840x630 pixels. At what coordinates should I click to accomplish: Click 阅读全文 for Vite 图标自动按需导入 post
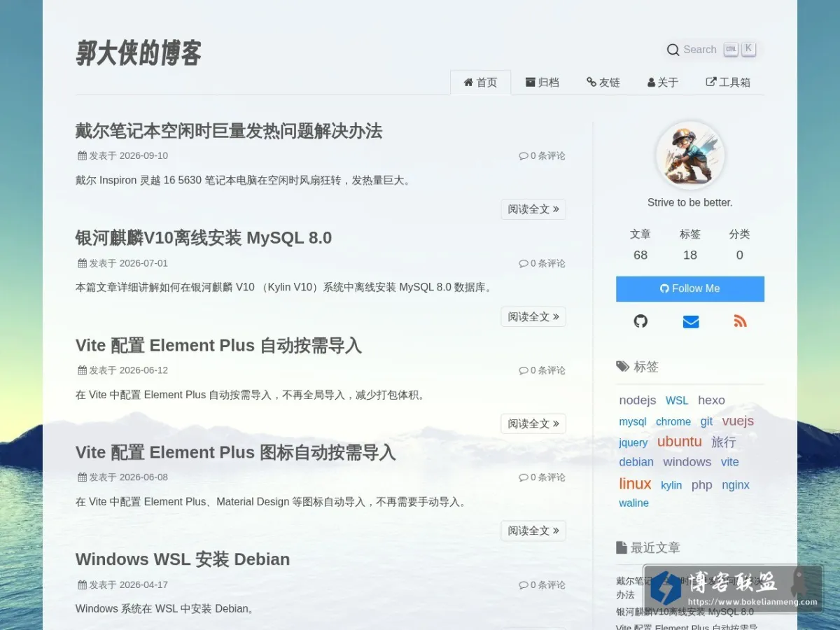pos(533,531)
